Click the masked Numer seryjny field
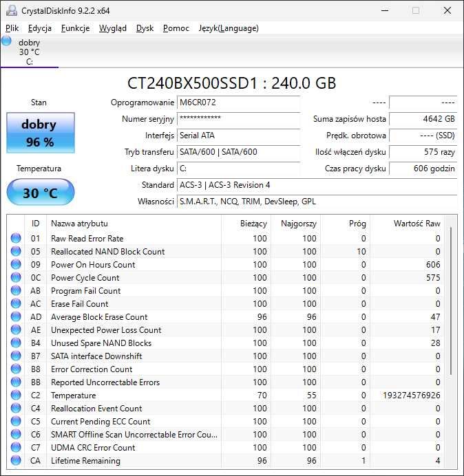 click(238, 119)
